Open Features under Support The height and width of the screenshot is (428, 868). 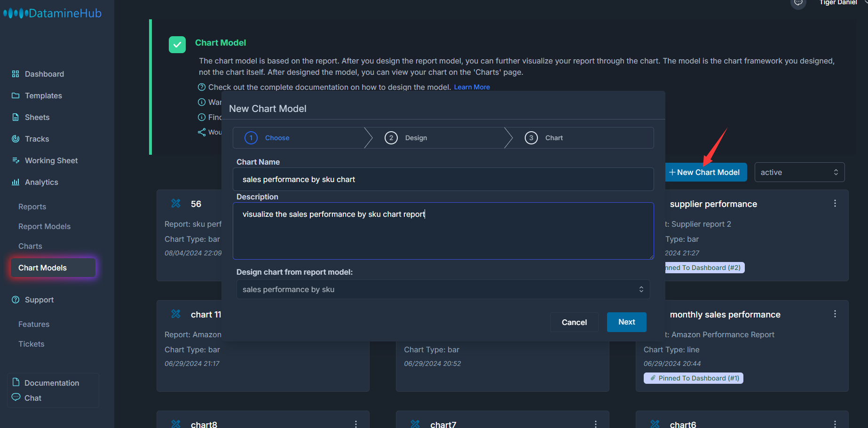click(x=34, y=324)
